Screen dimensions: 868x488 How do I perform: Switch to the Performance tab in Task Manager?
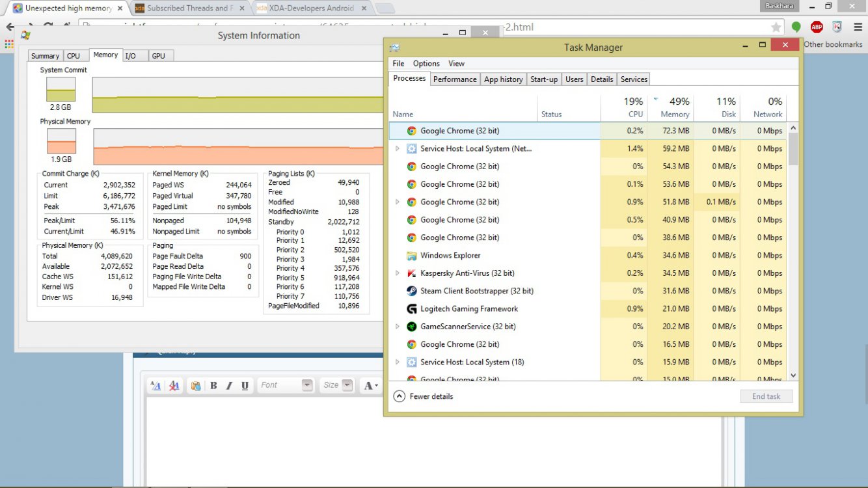click(x=455, y=79)
